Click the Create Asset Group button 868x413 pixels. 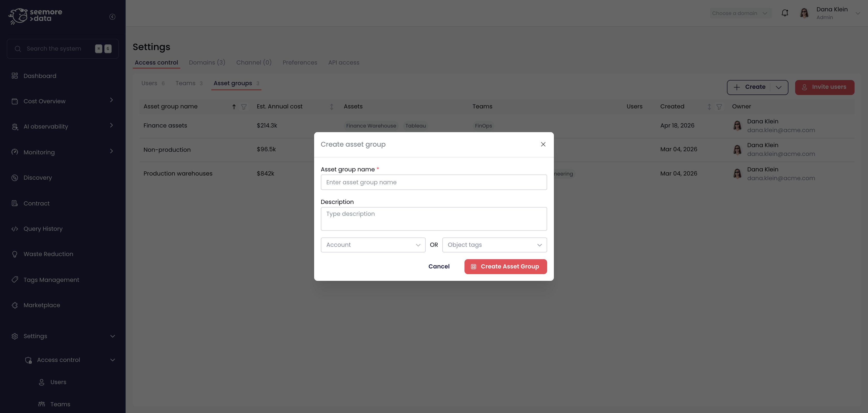506,266
